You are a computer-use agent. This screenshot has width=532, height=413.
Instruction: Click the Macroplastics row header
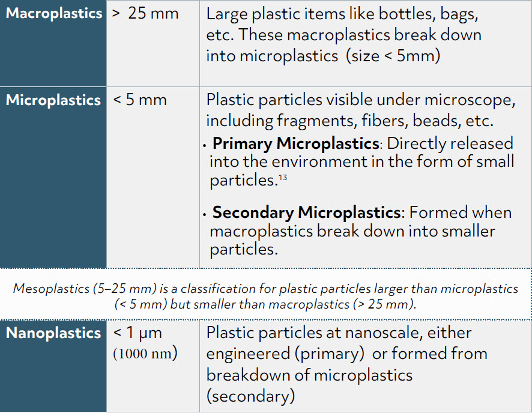point(53,13)
